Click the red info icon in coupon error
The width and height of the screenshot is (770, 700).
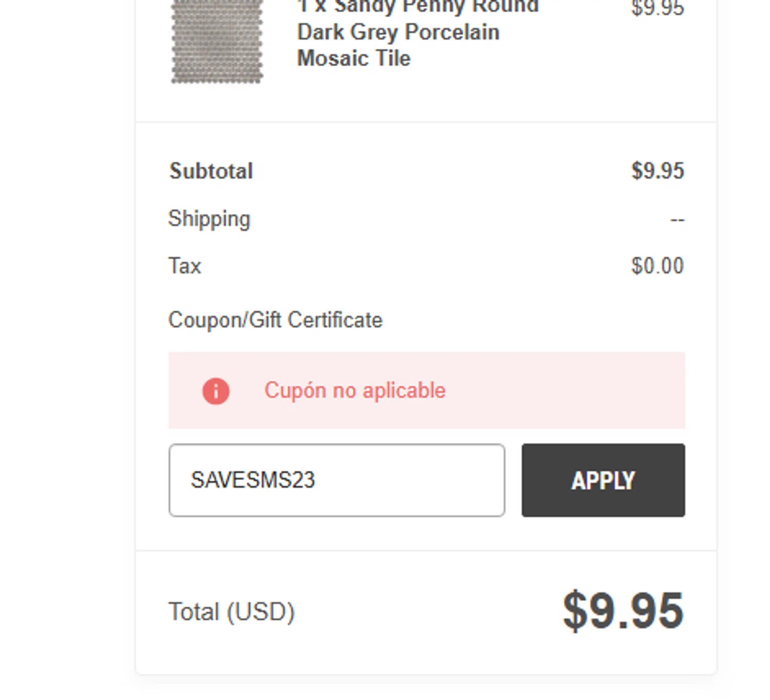216,391
